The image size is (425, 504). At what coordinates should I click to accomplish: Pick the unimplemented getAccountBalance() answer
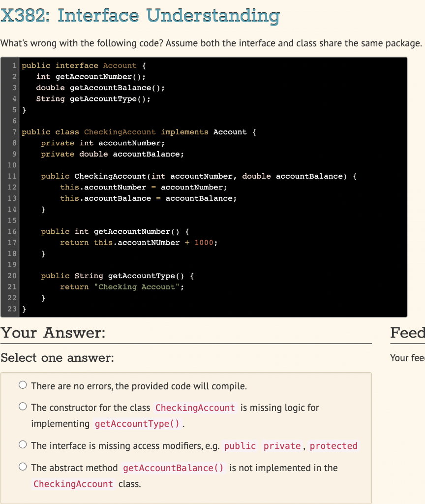[23, 466]
